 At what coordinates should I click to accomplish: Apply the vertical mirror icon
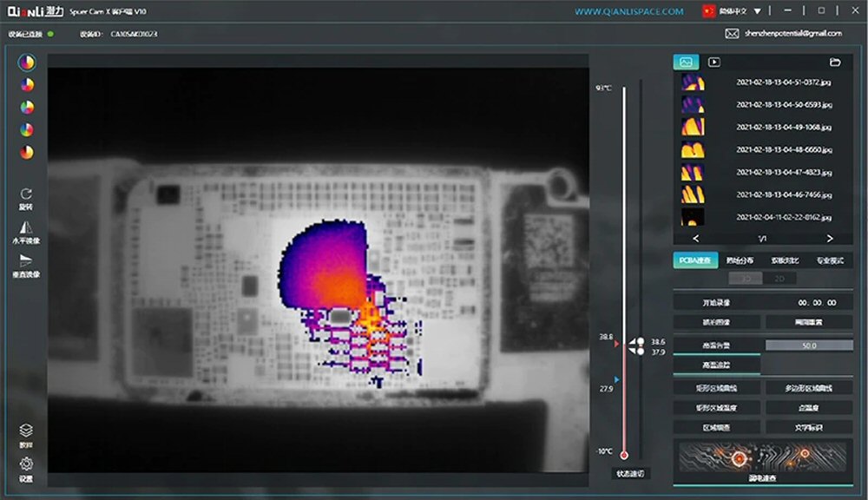click(26, 260)
